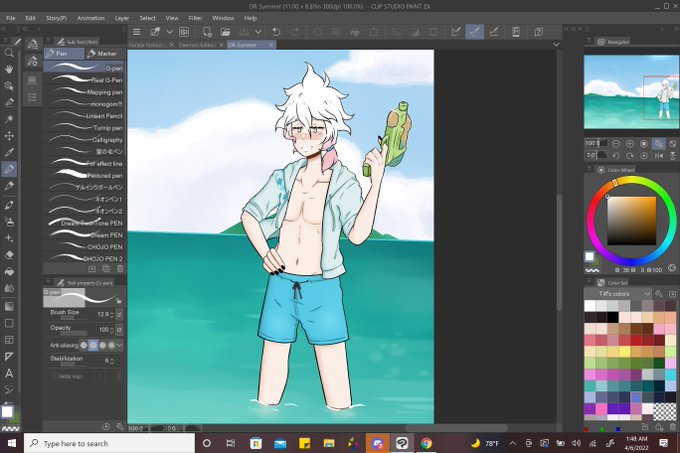Screen dimensions: 680x453
Task: Select the Airbrush tool
Action: (x=9, y=222)
